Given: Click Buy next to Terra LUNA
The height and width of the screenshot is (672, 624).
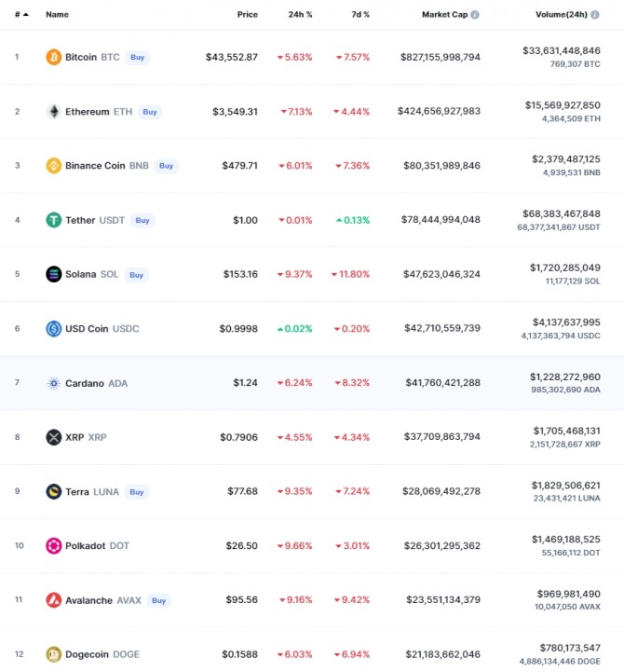Looking at the screenshot, I should (x=137, y=492).
